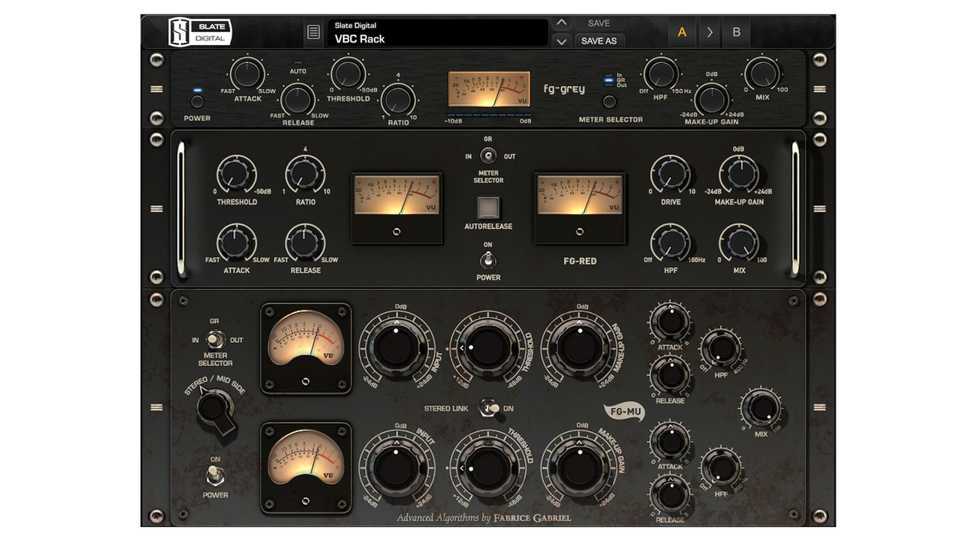Select the next preset with down chevron
This screenshot has height=537, width=980.
[562, 41]
